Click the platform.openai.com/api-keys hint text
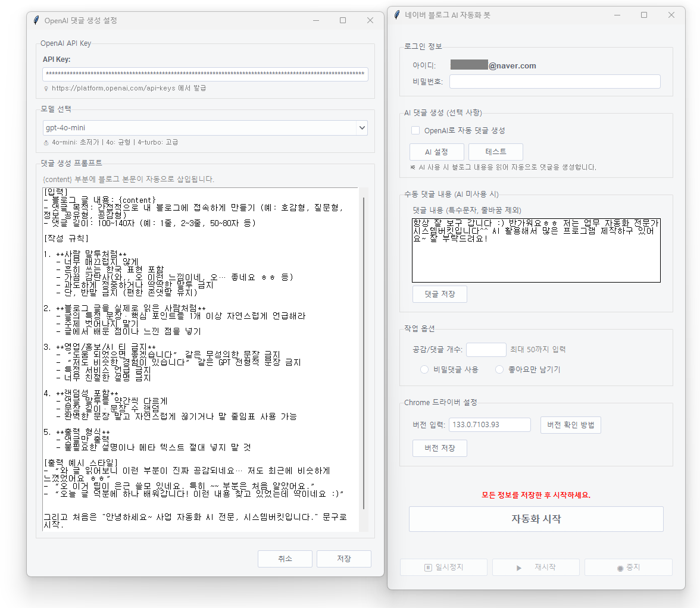 click(x=129, y=88)
